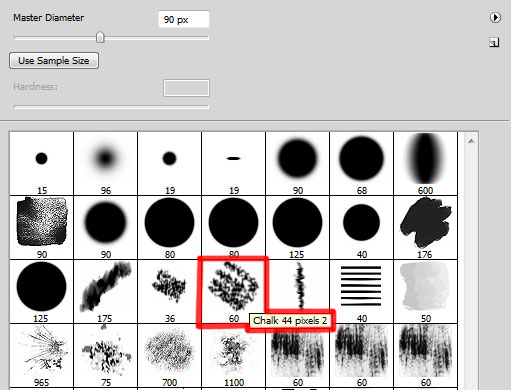Select the soft round 96 brush

pos(105,163)
